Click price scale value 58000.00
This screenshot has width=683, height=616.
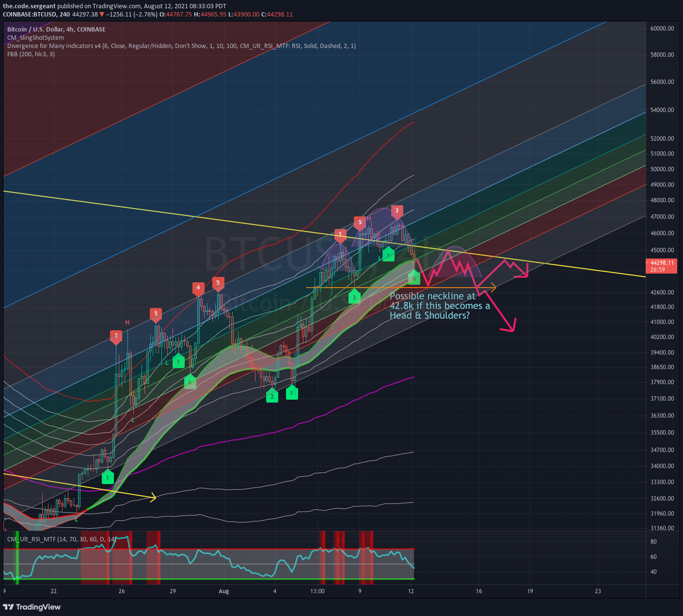point(662,54)
